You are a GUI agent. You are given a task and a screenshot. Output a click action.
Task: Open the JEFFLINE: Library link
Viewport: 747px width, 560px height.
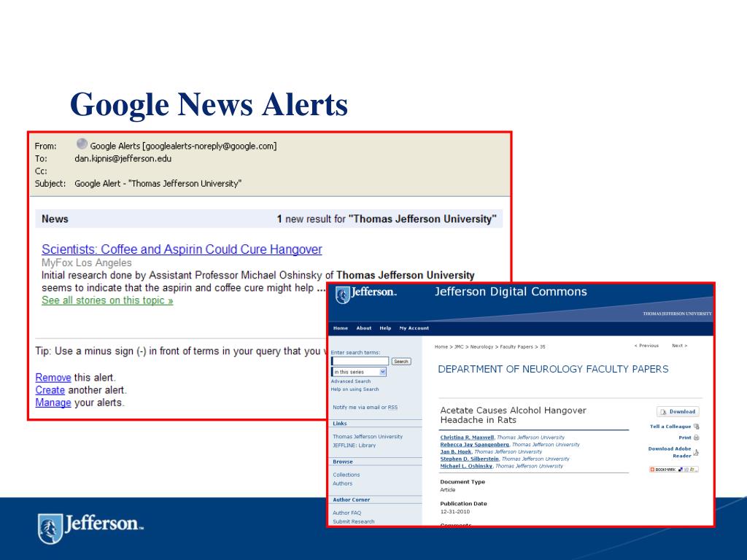[354, 446]
